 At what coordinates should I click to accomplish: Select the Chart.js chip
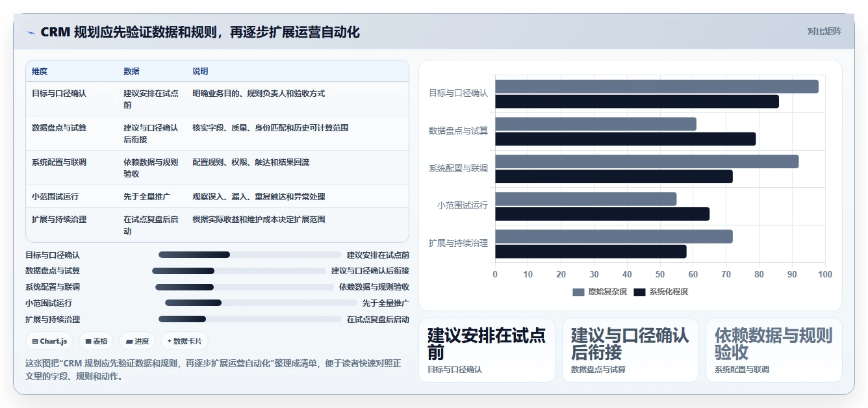(x=49, y=341)
